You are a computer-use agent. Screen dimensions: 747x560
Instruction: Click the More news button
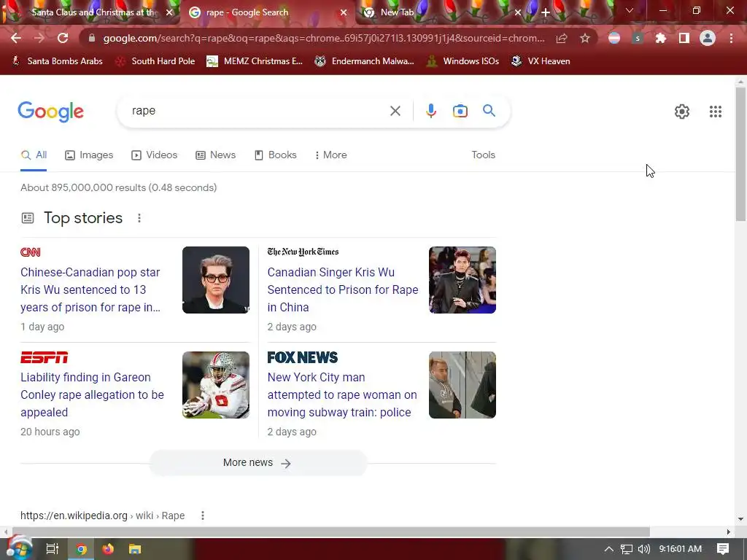click(258, 463)
